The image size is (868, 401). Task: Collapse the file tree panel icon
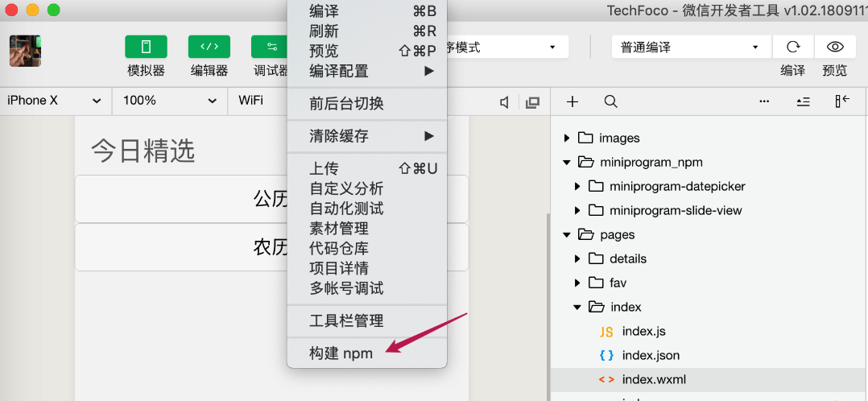click(842, 101)
